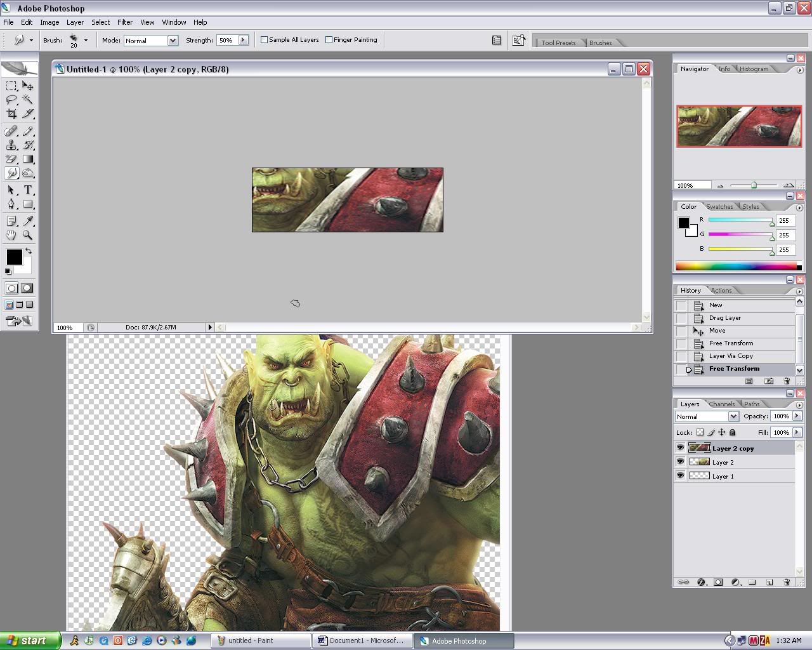
Task: Click the foreground color swatch in toolbox
Action: (14, 257)
